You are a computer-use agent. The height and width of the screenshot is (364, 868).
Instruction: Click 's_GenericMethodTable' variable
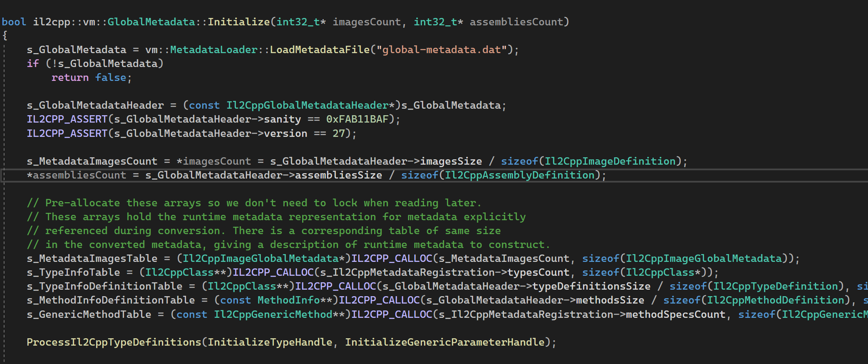(x=89, y=315)
